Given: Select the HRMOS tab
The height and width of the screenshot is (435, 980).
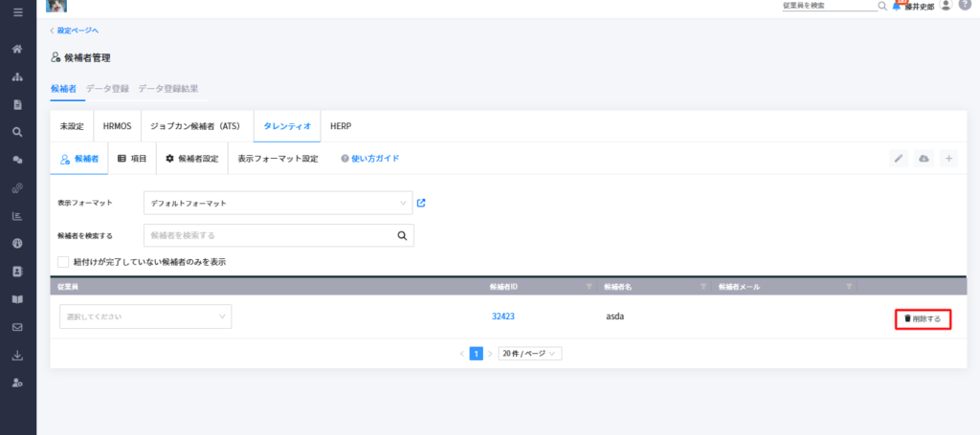Looking at the screenshot, I should (118, 126).
